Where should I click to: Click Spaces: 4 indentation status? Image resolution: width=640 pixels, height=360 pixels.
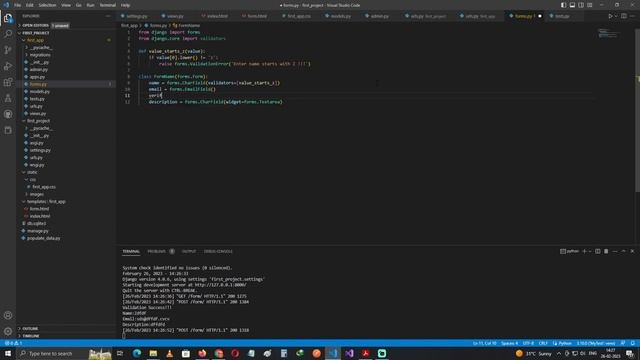(509, 343)
